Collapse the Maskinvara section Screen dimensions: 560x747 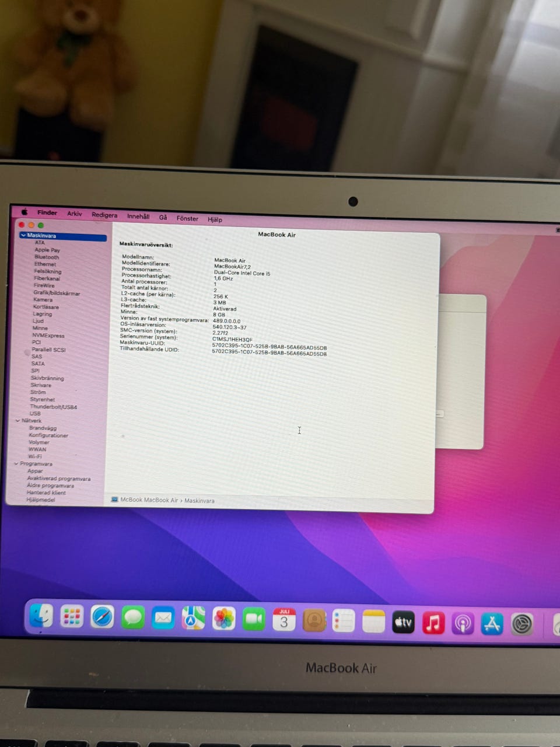[x=23, y=235]
